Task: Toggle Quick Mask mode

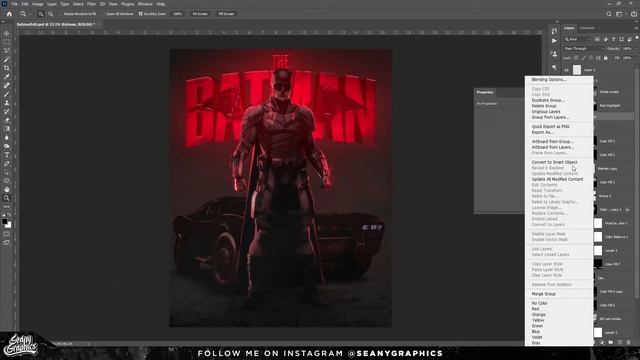Action: [x=7, y=234]
